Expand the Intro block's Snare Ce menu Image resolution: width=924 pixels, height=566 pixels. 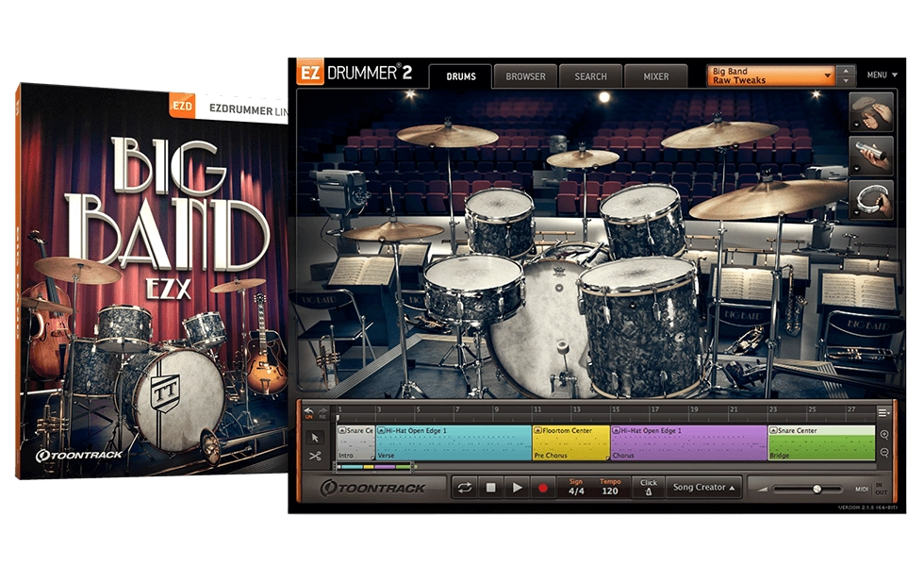pos(341,430)
